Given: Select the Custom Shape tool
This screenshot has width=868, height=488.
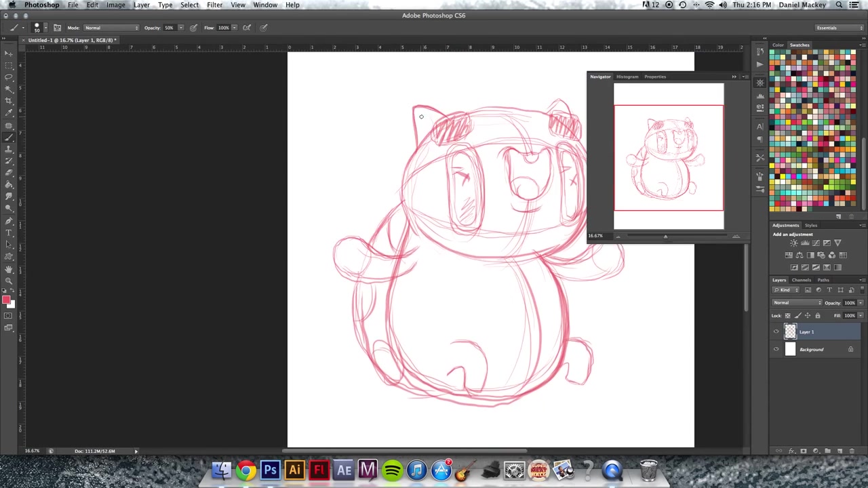Looking at the screenshot, I should [x=9, y=258].
